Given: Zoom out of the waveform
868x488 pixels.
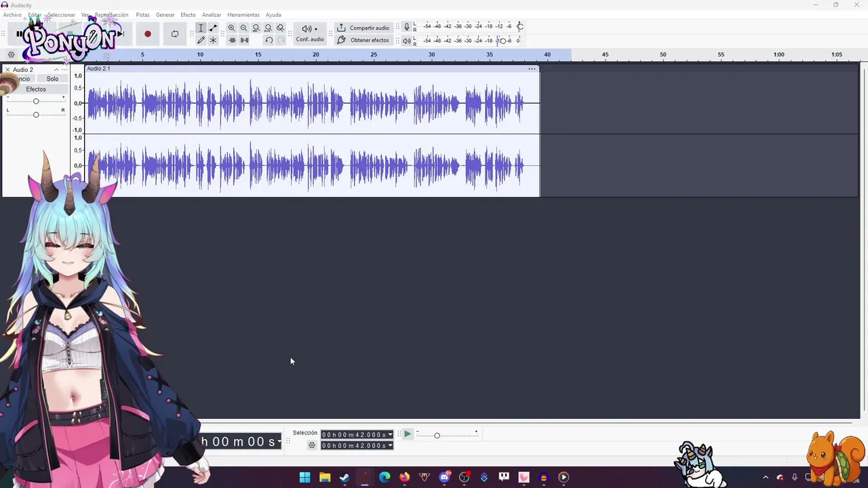Looking at the screenshot, I should point(244,28).
